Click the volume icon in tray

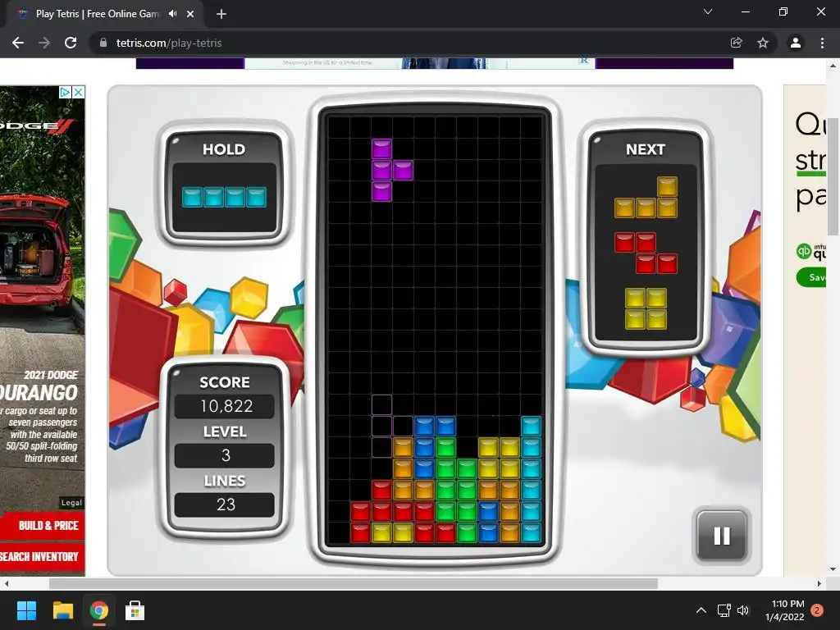click(x=743, y=610)
